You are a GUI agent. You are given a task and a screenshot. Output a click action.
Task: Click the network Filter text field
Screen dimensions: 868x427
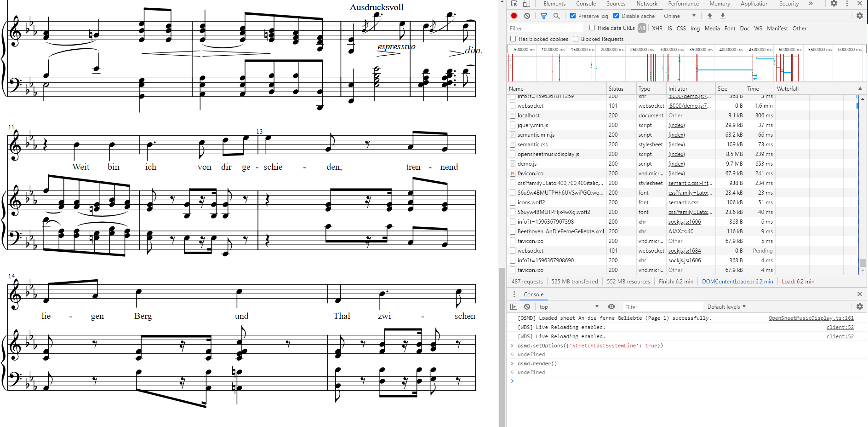pos(546,29)
